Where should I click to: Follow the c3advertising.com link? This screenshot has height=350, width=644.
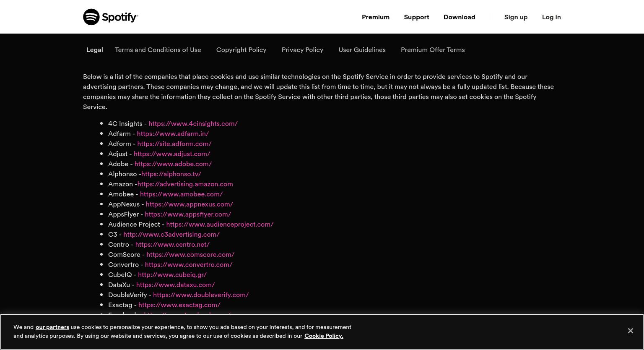(x=171, y=234)
